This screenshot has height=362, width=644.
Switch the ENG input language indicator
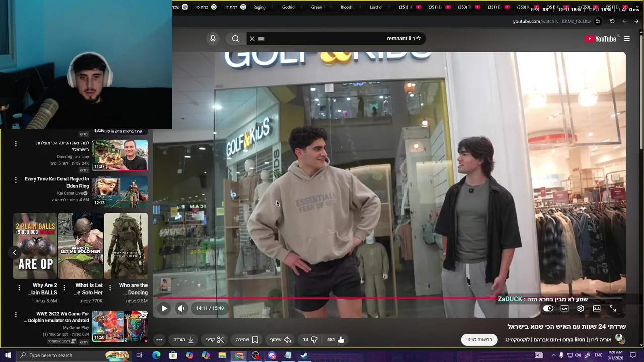[x=599, y=355]
